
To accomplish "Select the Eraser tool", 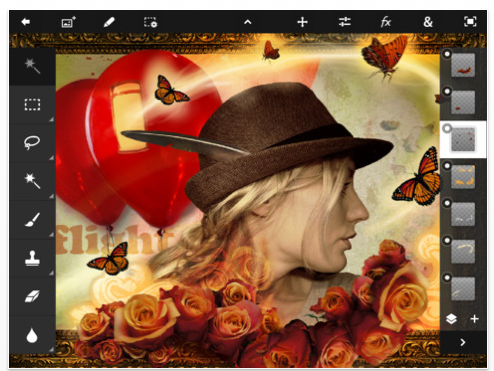I will [x=32, y=296].
